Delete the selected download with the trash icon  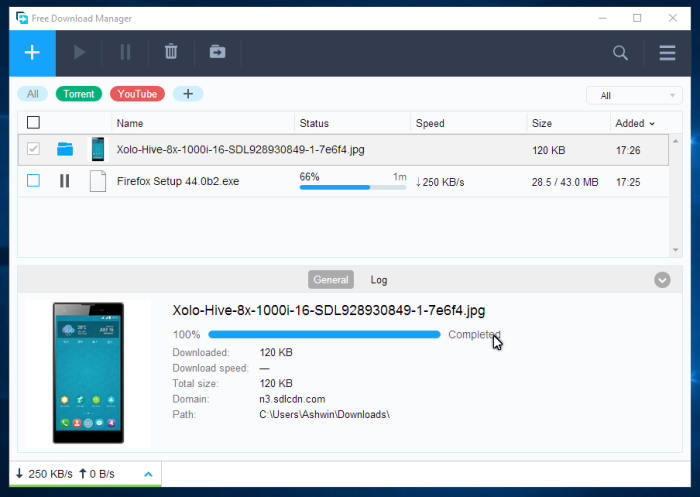point(171,52)
